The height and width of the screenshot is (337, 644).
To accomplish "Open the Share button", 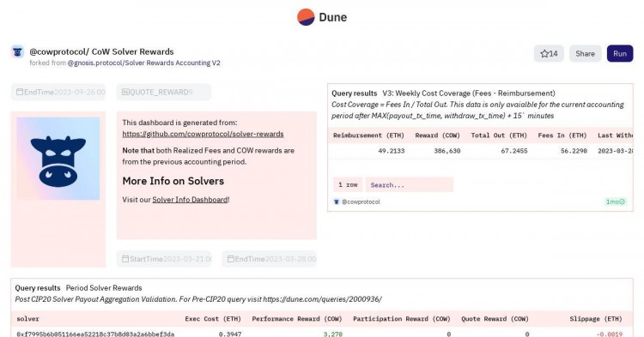I will pos(585,54).
